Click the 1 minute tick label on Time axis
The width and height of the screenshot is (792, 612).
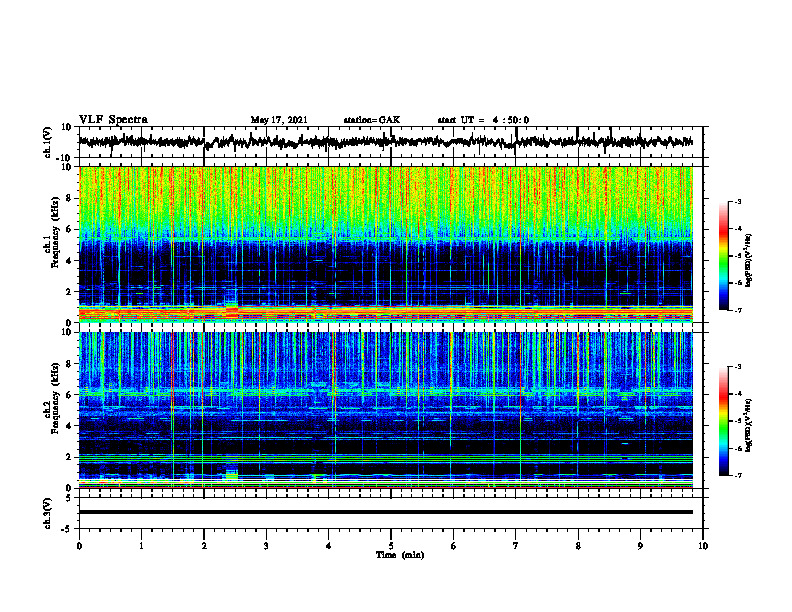click(x=141, y=546)
